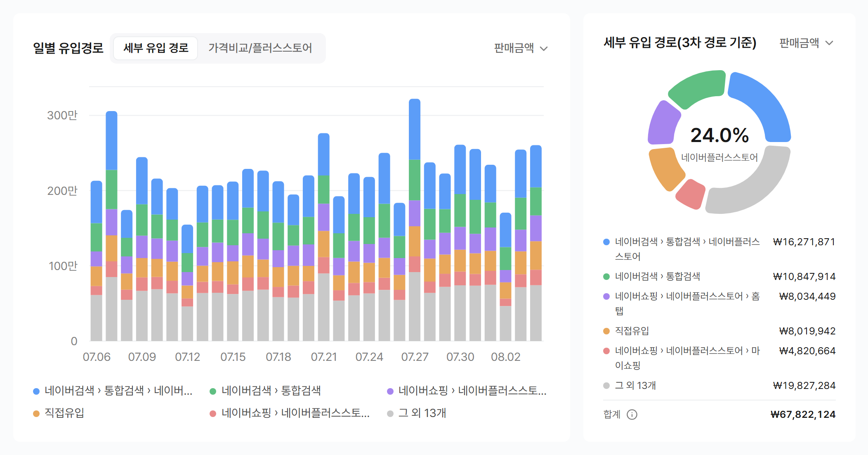868x455 pixels.
Task: Click 그 외 13개 row in donut list
Action: coord(719,386)
